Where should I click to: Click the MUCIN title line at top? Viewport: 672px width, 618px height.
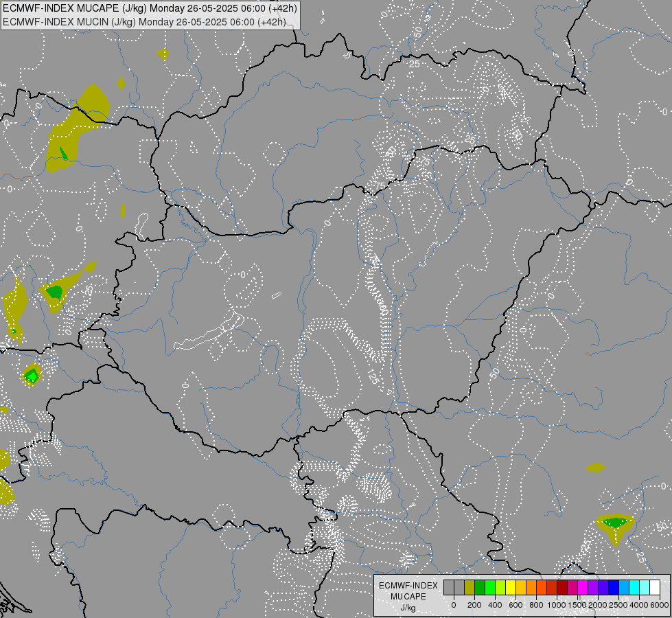pyautogui.click(x=144, y=22)
